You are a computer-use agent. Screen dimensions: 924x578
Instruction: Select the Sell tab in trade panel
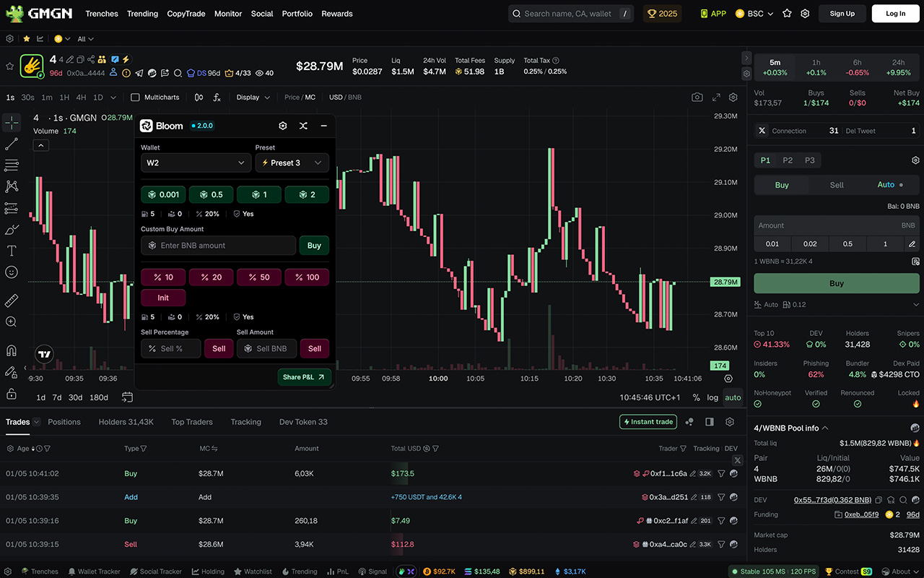[x=837, y=185]
